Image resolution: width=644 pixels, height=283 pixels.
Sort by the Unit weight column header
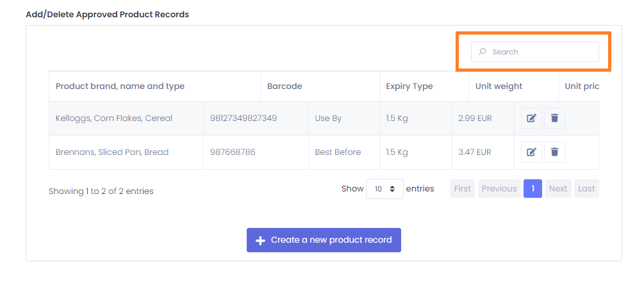pos(513,86)
